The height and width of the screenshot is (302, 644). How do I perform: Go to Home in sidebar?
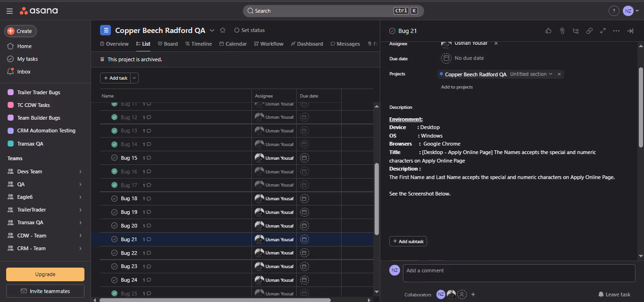tap(19, 46)
